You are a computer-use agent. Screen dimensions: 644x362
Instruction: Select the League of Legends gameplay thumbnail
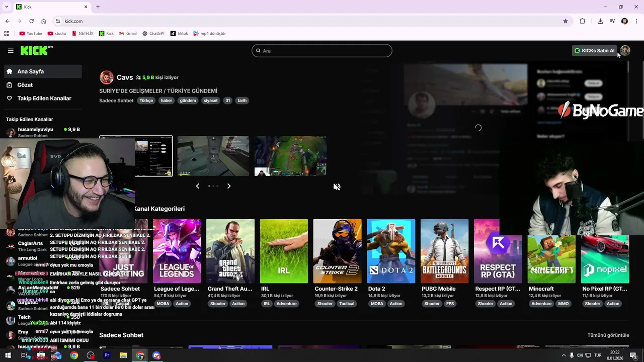[x=290, y=156]
